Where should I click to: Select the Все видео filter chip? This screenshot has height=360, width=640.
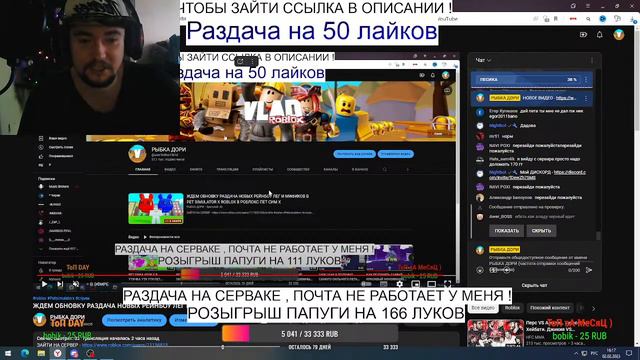(x=483, y=308)
